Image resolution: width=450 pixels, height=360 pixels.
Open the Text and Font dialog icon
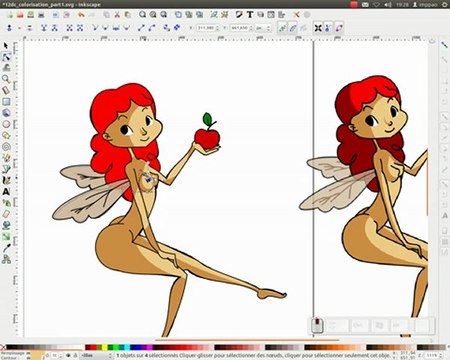[x=250, y=15]
